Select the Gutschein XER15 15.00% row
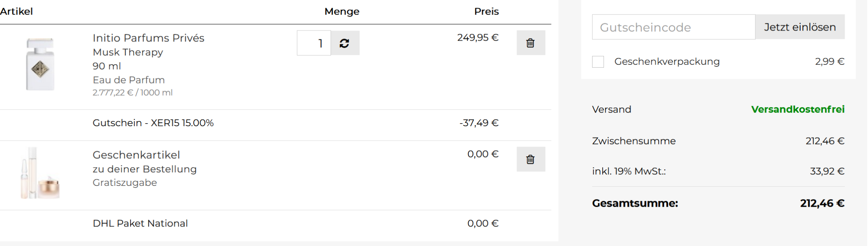 (x=153, y=123)
